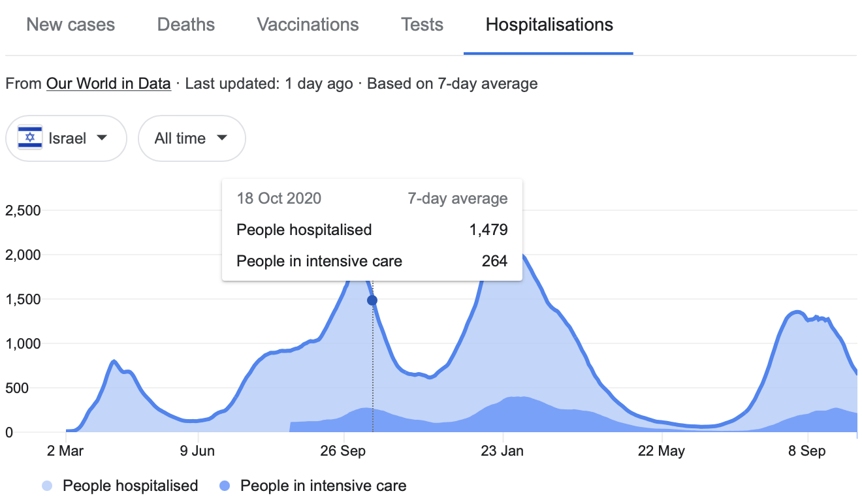The image size is (862, 504).
Task: Click the 18 Oct 2020 data point marker
Action: point(372,300)
